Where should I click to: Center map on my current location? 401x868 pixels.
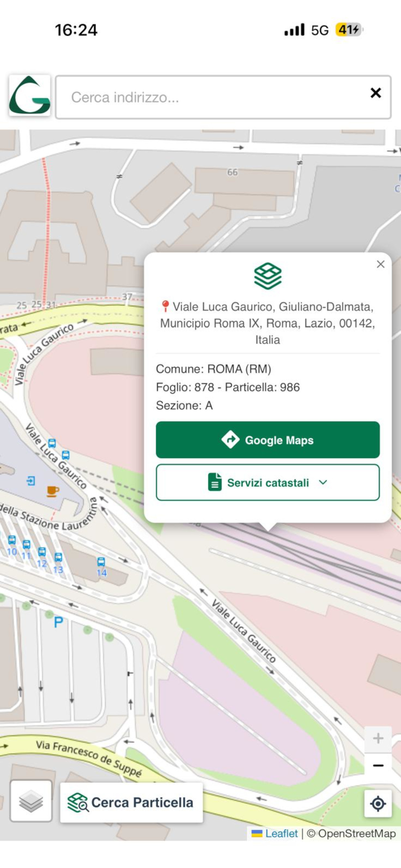pos(378,804)
